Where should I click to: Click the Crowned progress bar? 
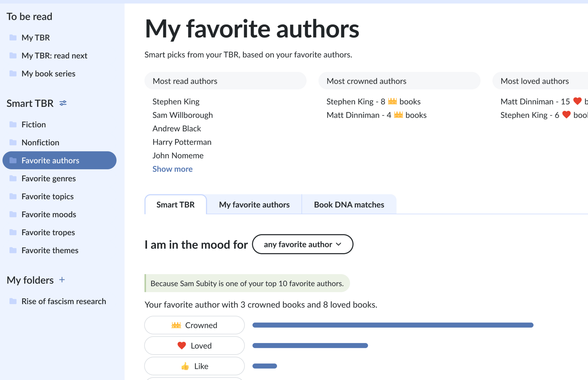(x=393, y=325)
